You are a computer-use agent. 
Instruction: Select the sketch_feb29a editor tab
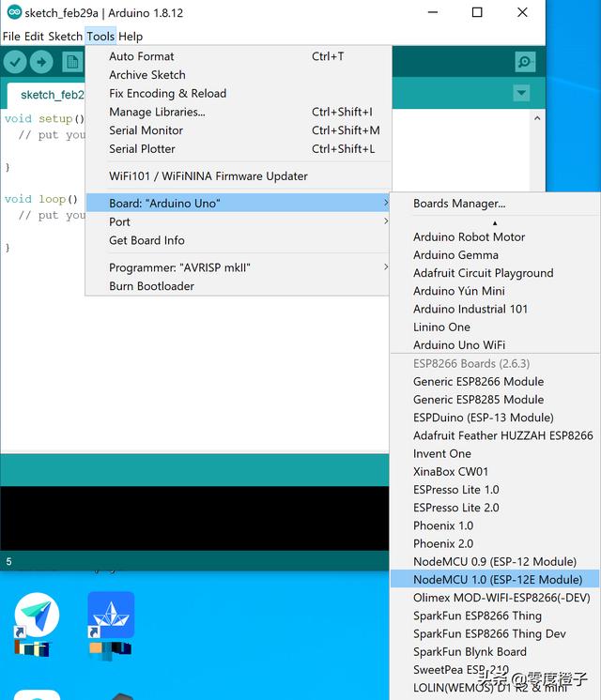(46, 95)
